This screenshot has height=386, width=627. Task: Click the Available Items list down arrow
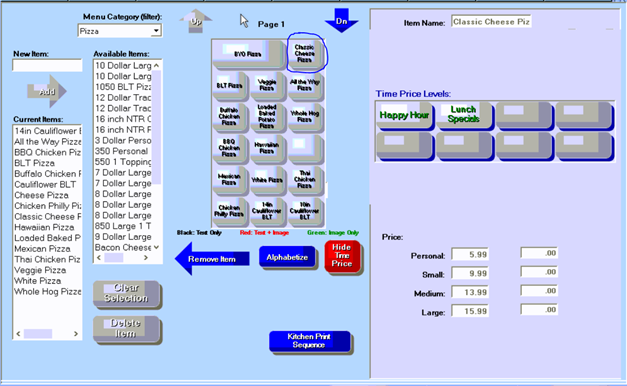[156, 247]
